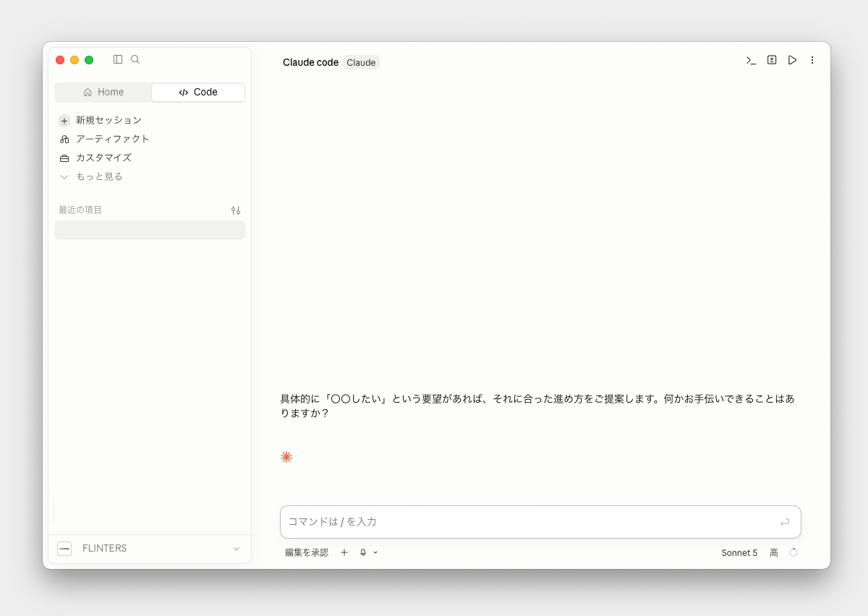
Task: Open the terminal icon in header
Action: tap(752, 60)
